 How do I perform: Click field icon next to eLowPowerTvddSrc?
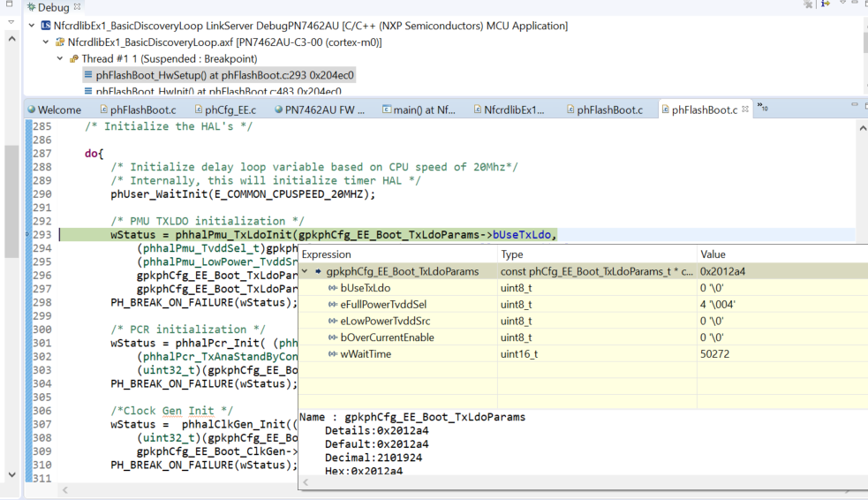(x=333, y=322)
